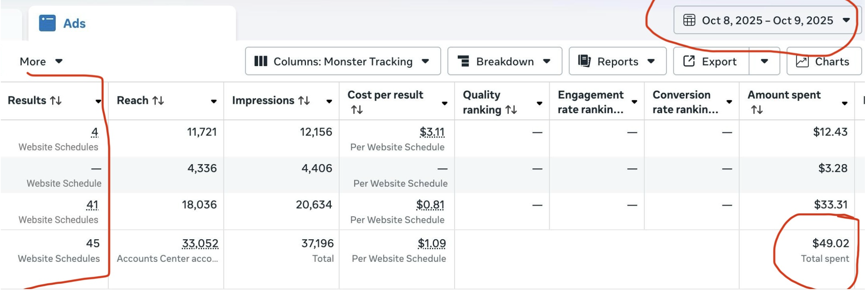Open the date range picker Oct 8–9, 2025
This screenshot has width=868, height=291.
(767, 20)
